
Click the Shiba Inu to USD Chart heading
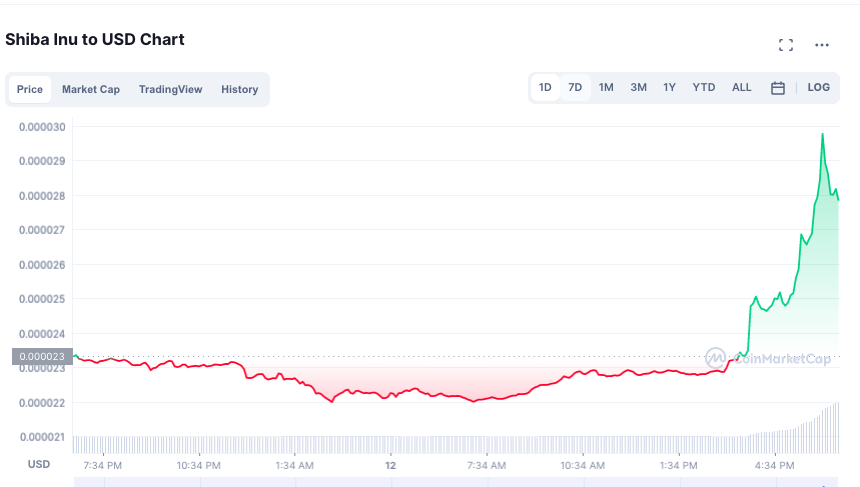[x=95, y=39]
